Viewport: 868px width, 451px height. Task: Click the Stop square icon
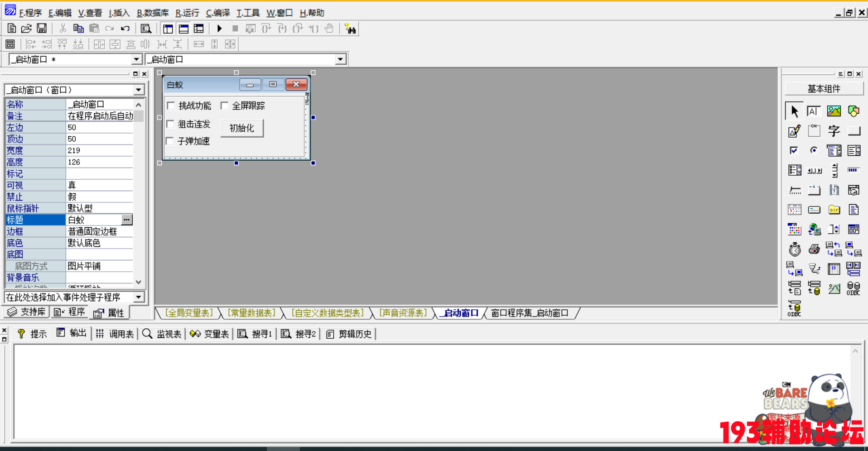coord(235,29)
